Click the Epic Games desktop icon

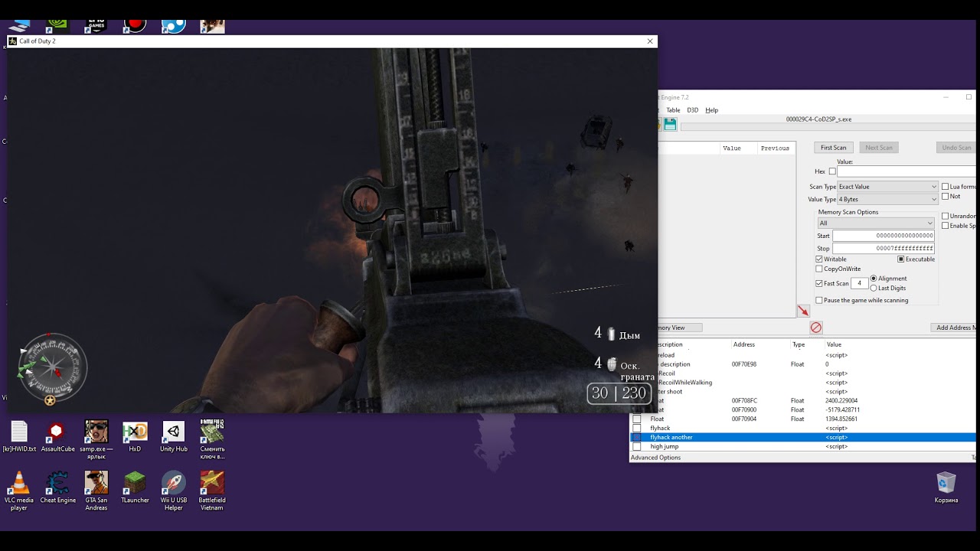tap(96, 26)
